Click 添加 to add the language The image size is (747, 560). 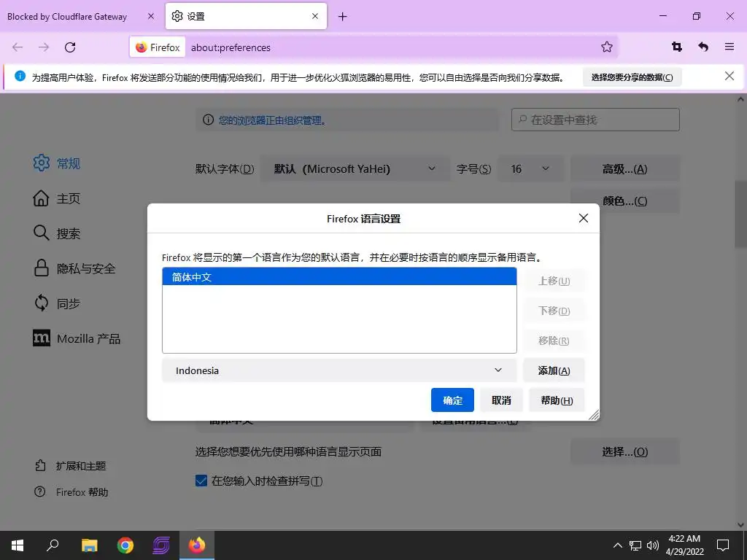click(554, 370)
